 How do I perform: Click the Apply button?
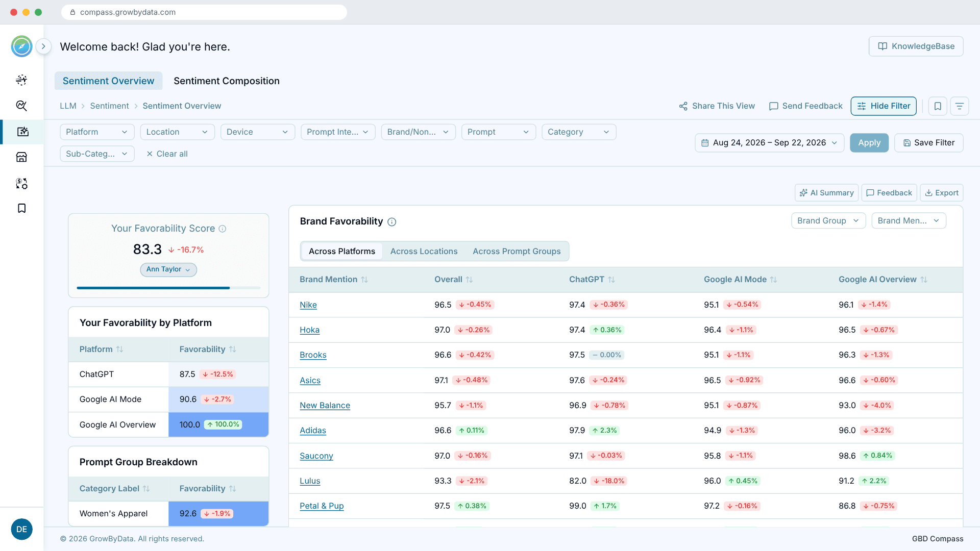coord(869,143)
